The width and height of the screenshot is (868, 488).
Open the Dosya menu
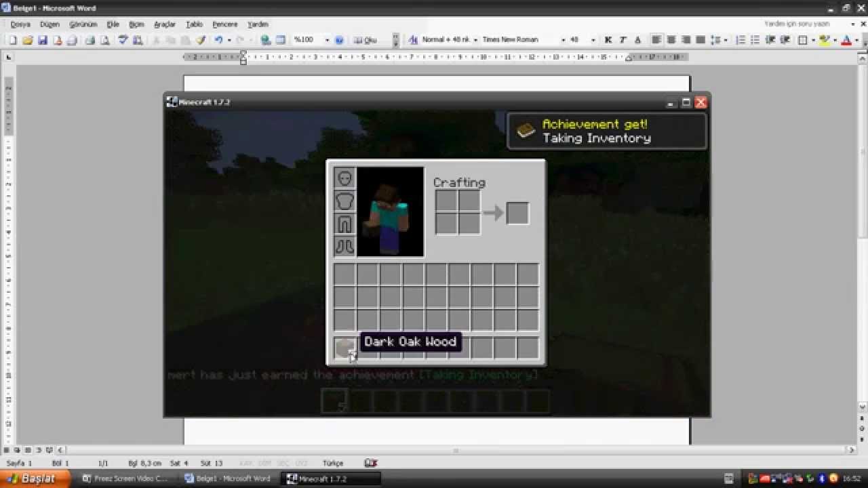click(x=20, y=24)
